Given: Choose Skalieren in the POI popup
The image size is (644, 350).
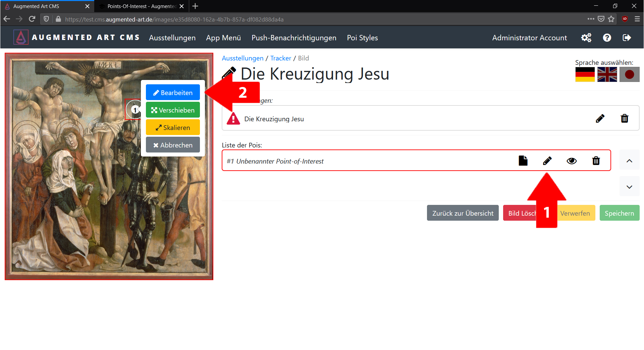Looking at the screenshot, I should click(173, 127).
